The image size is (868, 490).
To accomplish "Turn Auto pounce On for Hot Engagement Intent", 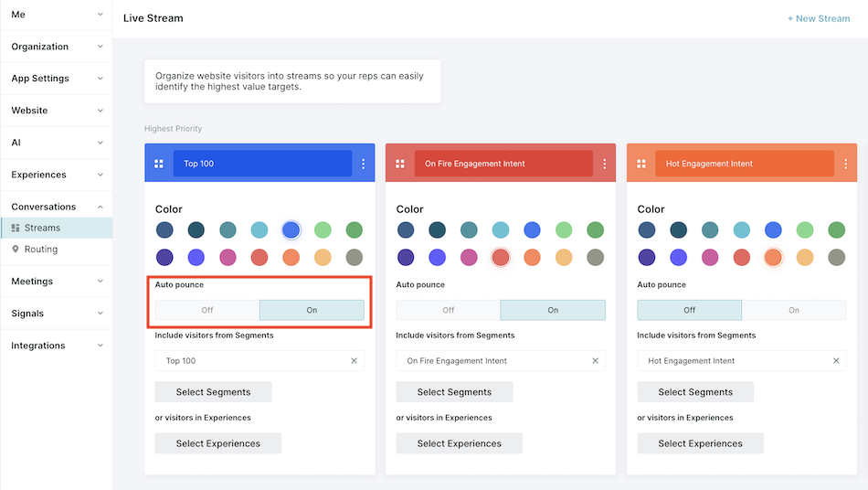I will [x=794, y=310].
